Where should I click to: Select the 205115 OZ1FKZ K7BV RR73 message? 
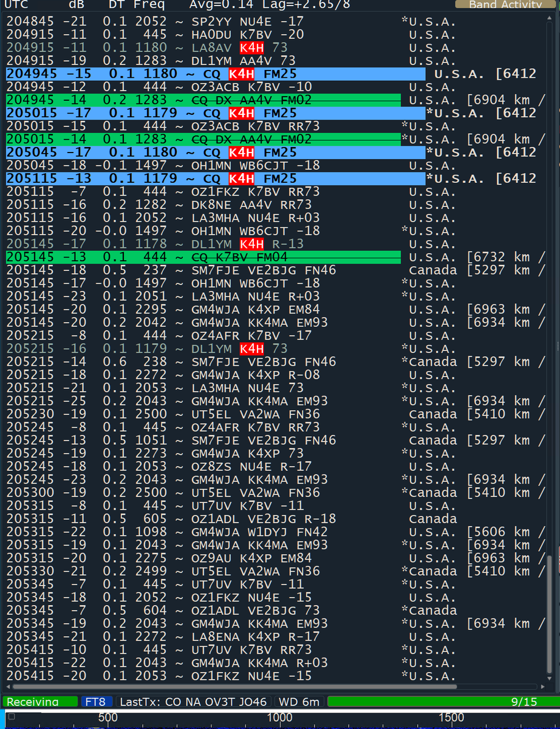pos(256,191)
